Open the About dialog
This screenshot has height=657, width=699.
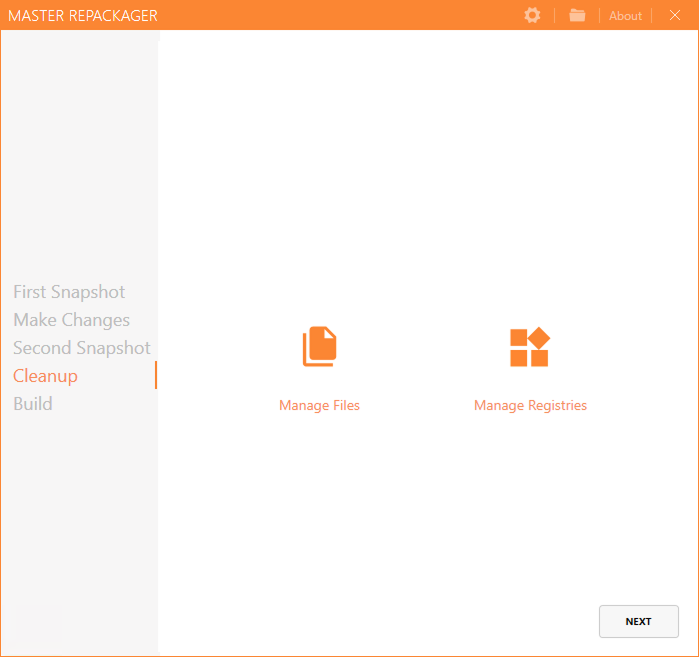tap(625, 16)
